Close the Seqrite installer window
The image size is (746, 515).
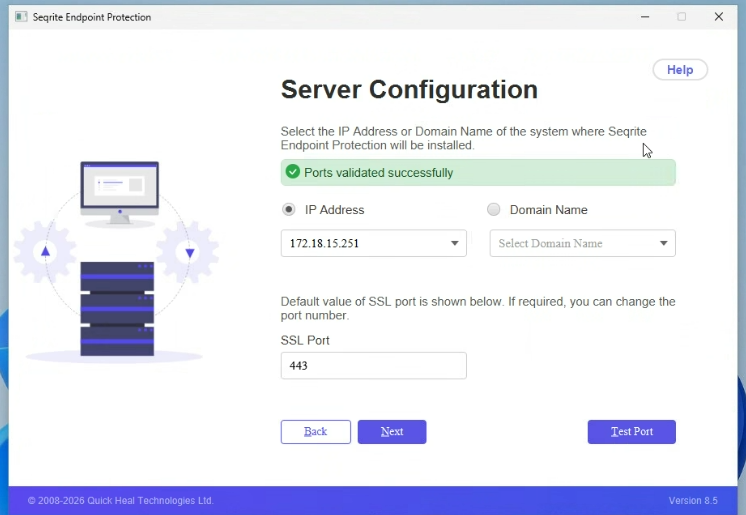pos(718,17)
